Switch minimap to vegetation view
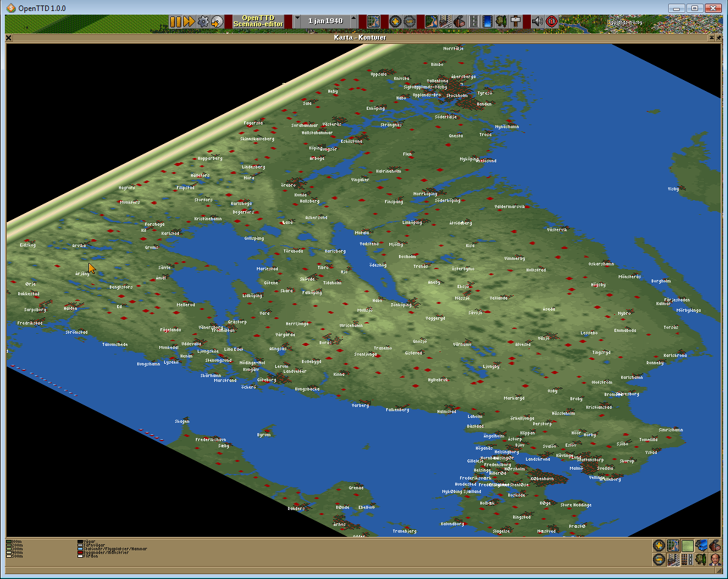The height and width of the screenshot is (579, 728). click(x=702, y=559)
